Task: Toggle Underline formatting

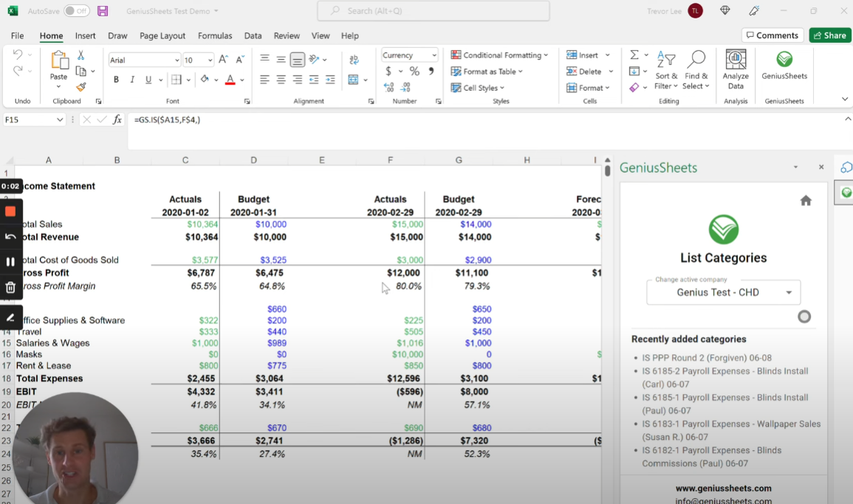Action: [x=148, y=80]
